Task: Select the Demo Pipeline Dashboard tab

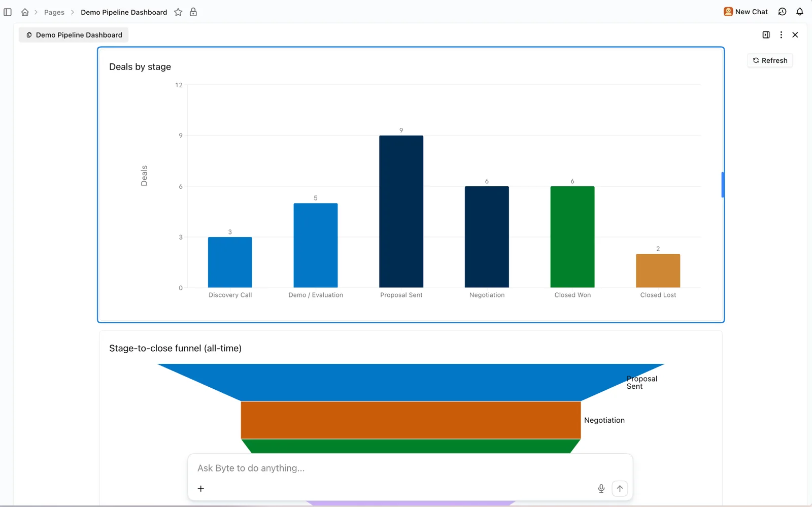Action: pos(74,35)
